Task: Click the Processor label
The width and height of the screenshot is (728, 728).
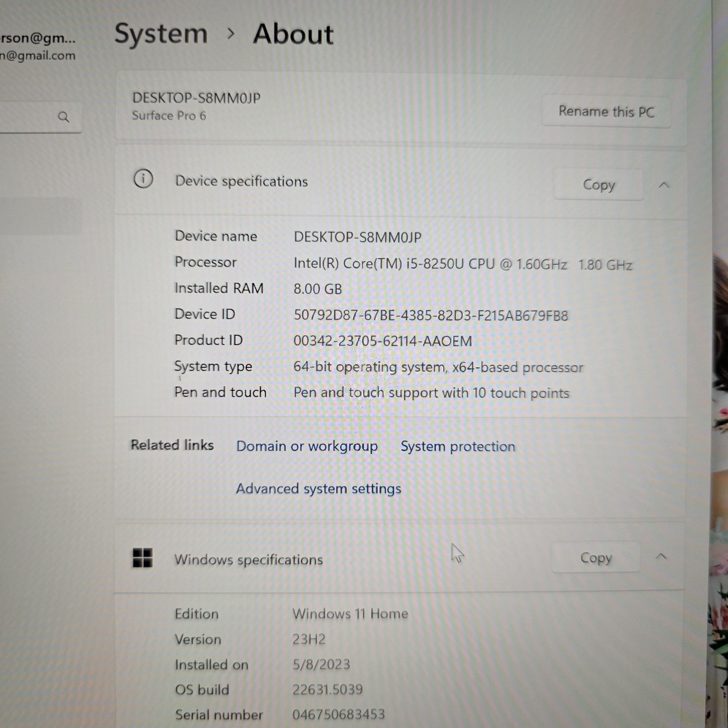Action: tap(206, 262)
